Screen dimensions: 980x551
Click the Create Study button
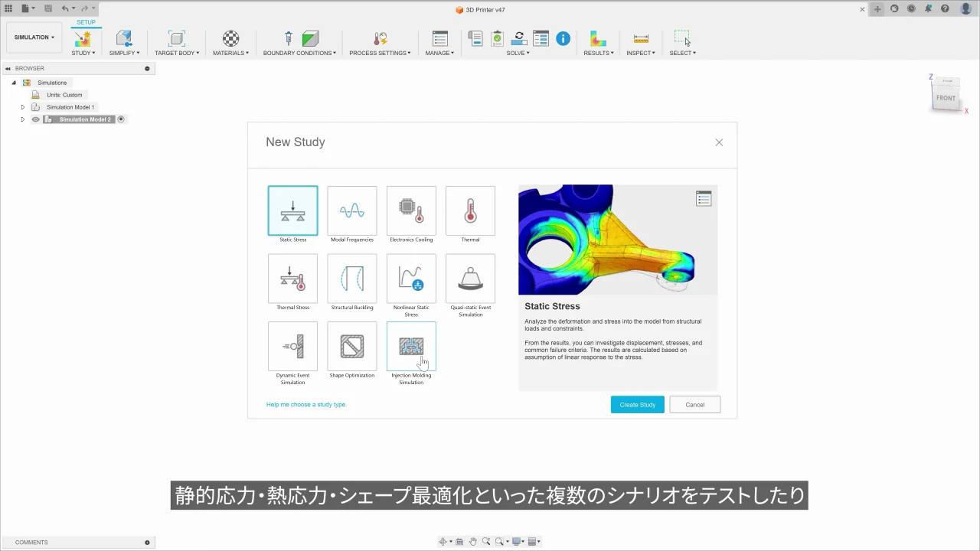[637, 405]
